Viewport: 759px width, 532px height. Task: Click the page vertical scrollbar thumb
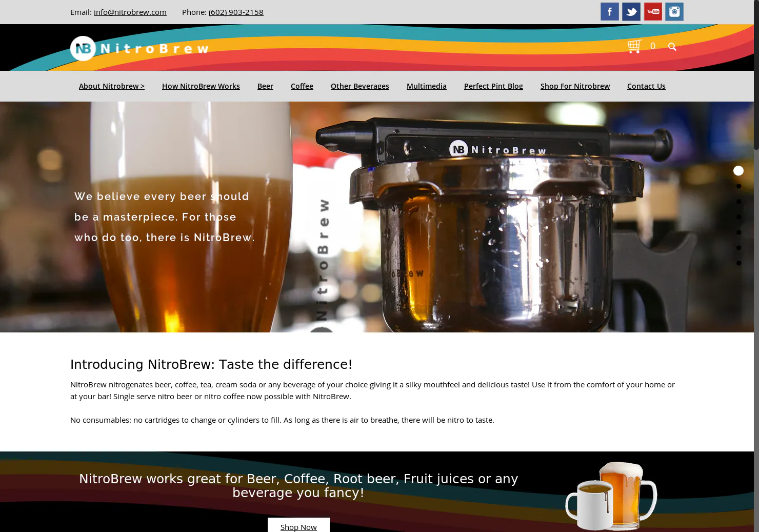756,75
